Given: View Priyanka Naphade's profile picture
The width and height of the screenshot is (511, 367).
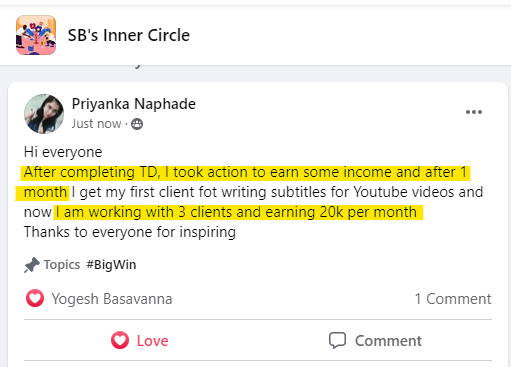Looking at the screenshot, I should [44, 114].
